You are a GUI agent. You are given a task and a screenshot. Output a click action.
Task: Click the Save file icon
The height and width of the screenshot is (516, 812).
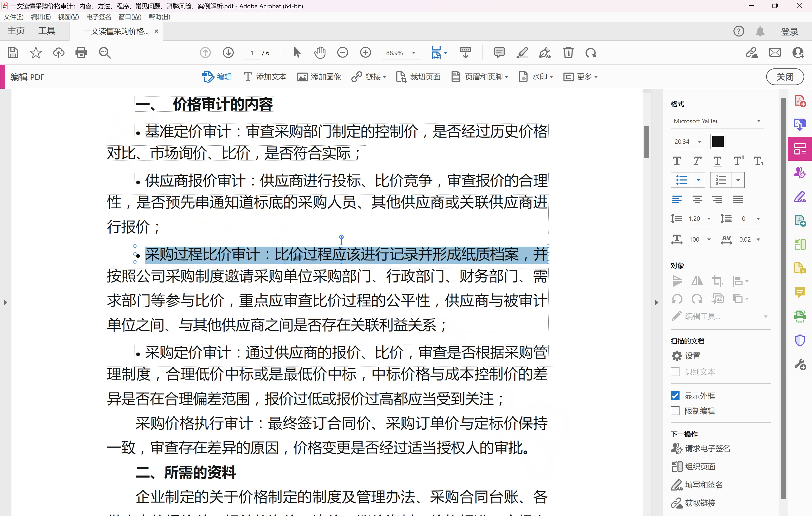click(x=13, y=53)
